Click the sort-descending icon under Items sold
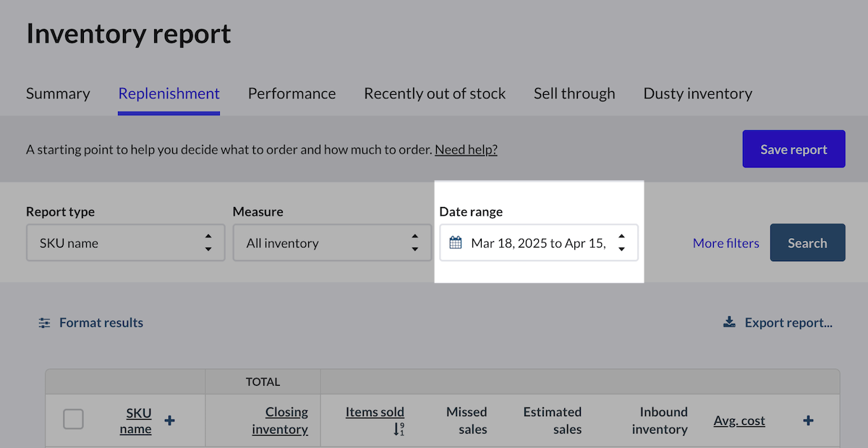 point(398,429)
